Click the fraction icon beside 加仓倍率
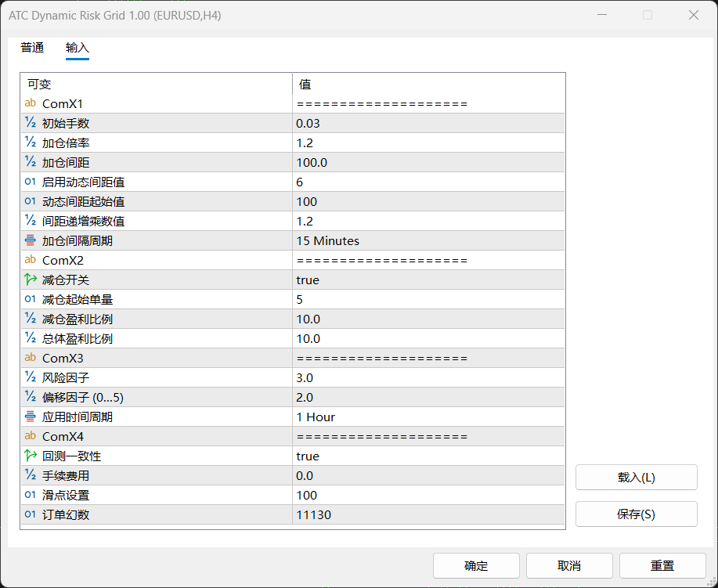This screenshot has height=588, width=718. (x=31, y=142)
